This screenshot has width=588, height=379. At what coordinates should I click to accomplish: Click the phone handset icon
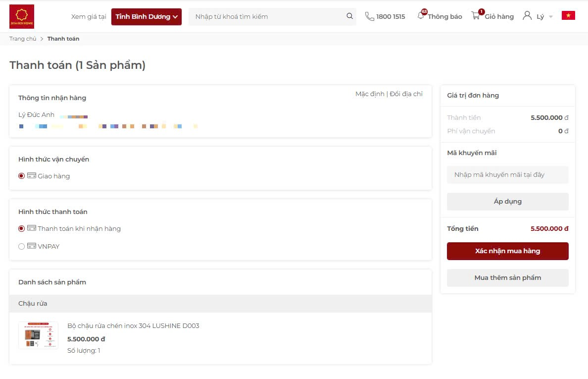click(x=369, y=16)
